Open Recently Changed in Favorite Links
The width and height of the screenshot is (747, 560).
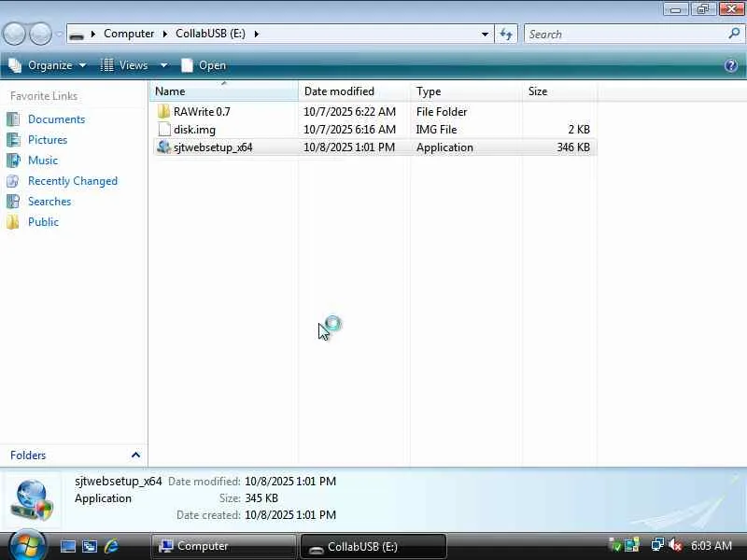point(73,181)
